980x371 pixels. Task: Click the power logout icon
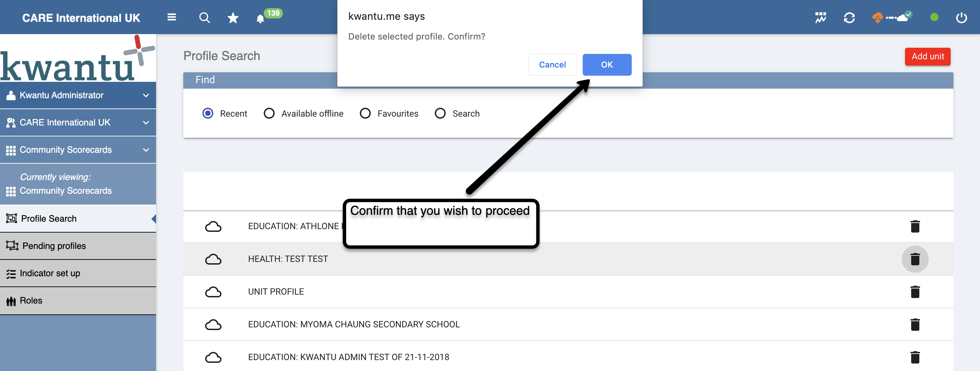tap(961, 17)
